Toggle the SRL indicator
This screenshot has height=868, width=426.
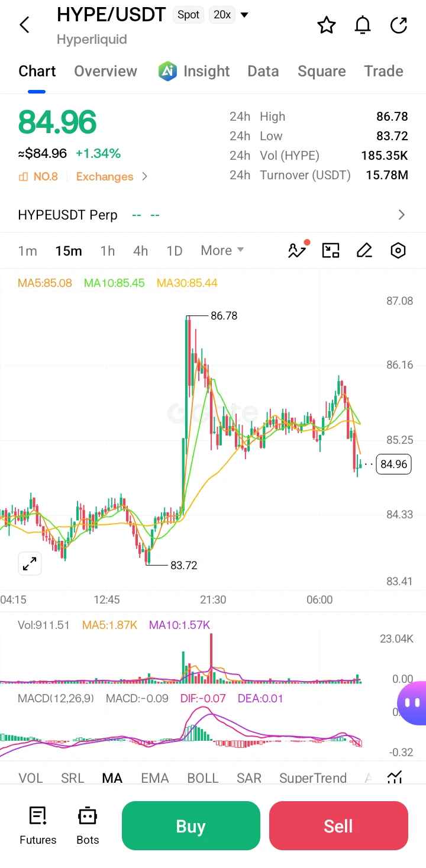(x=73, y=778)
